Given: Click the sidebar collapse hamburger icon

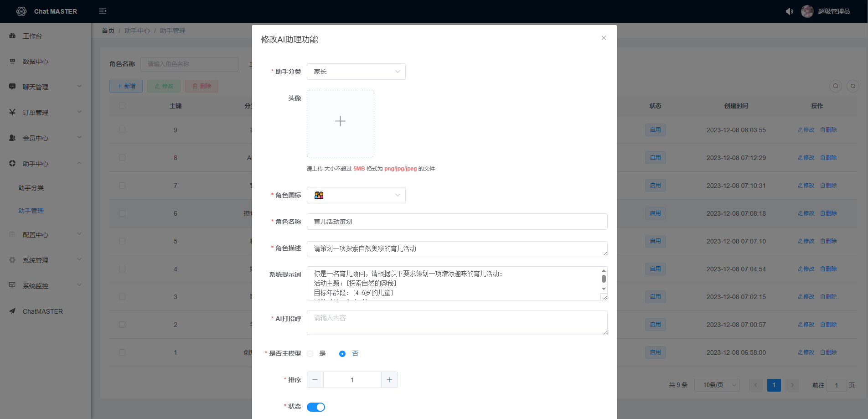Looking at the screenshot, I should click(103, 11).
